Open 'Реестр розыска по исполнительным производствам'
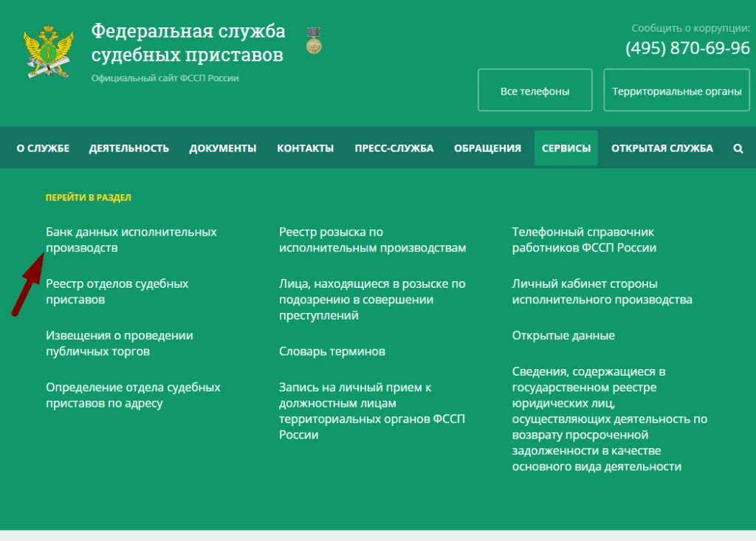Viewport: 756px width, 541px height. click(x=372, y=240)
